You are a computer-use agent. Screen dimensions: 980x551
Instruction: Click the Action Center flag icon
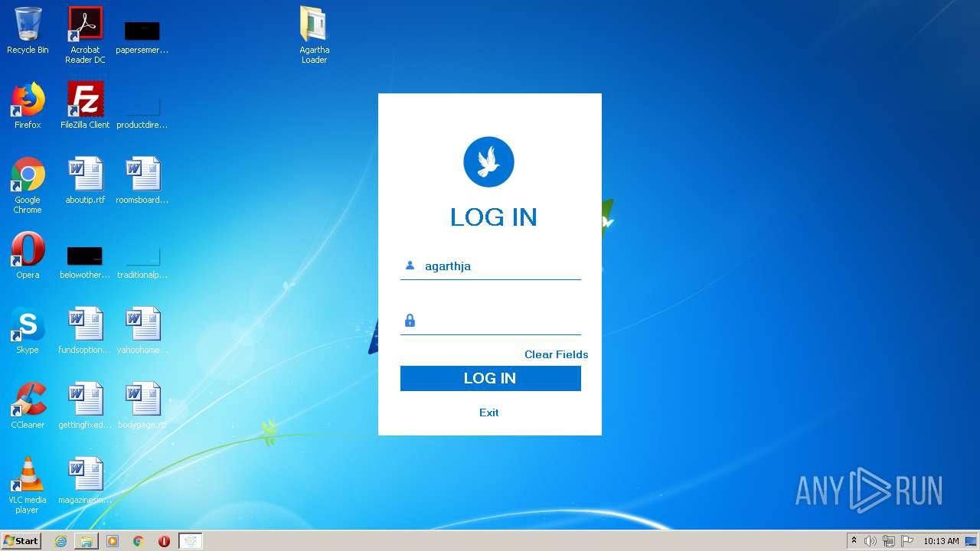pos(907,541)
